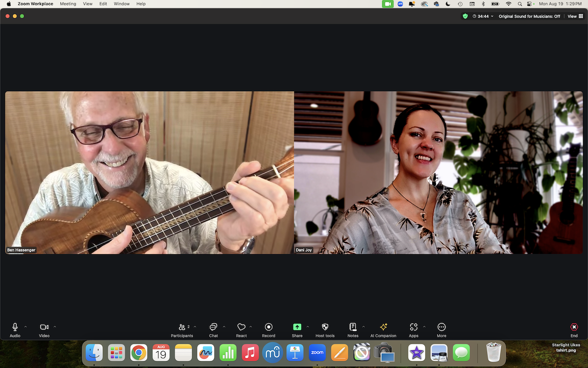588x368 pixels.
Task: Expand the video options arrow beside Video
Action: pos(55,326)
